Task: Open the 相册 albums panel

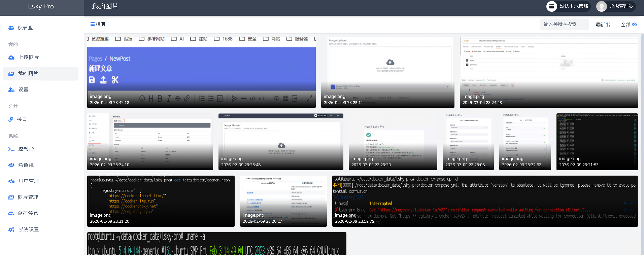Action: pyautogui.click(x=98, y=24)
